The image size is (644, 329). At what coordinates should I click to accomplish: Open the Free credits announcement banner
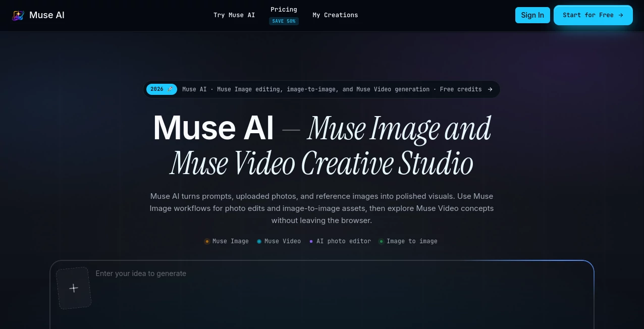[x=322, y=89]
